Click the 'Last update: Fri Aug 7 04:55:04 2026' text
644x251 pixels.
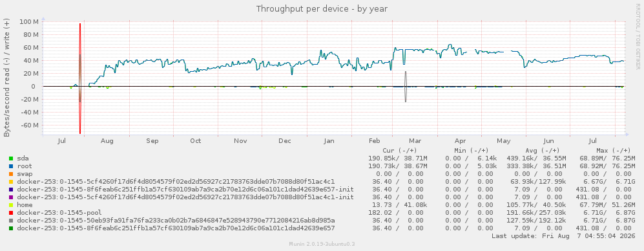click(x=563, y=236)
